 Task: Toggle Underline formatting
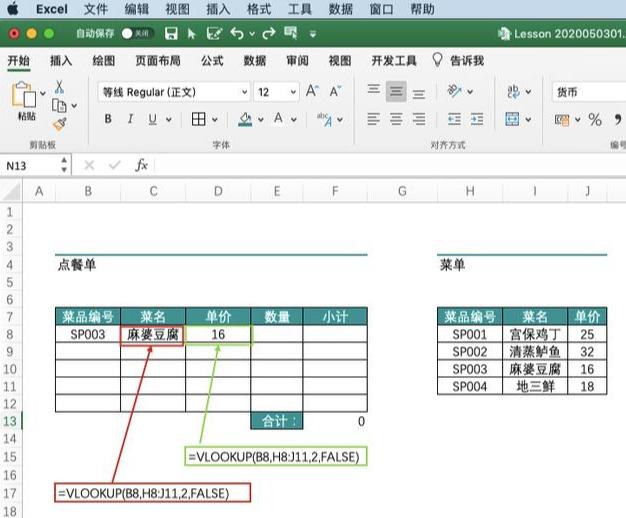(153, 119)
